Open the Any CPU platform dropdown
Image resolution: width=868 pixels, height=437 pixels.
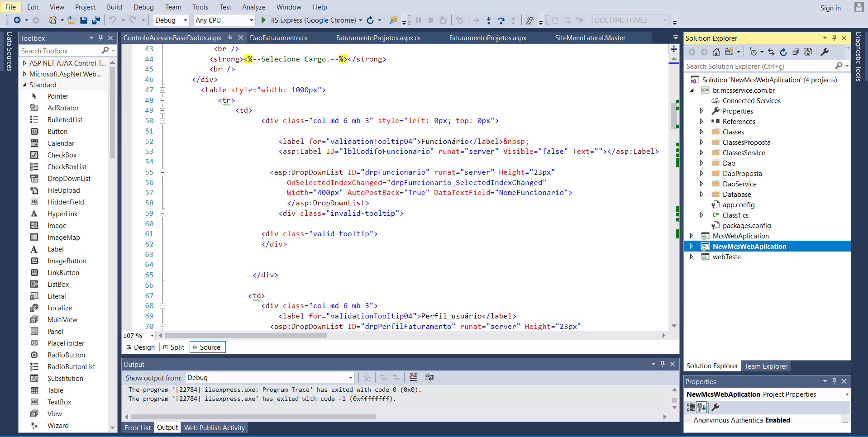click(x=224, y=20)
